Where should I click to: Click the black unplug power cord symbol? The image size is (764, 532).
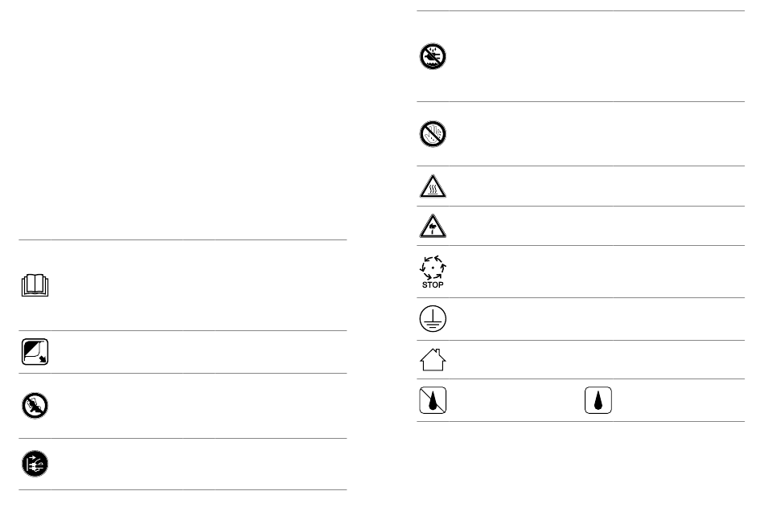click(35, 463)
